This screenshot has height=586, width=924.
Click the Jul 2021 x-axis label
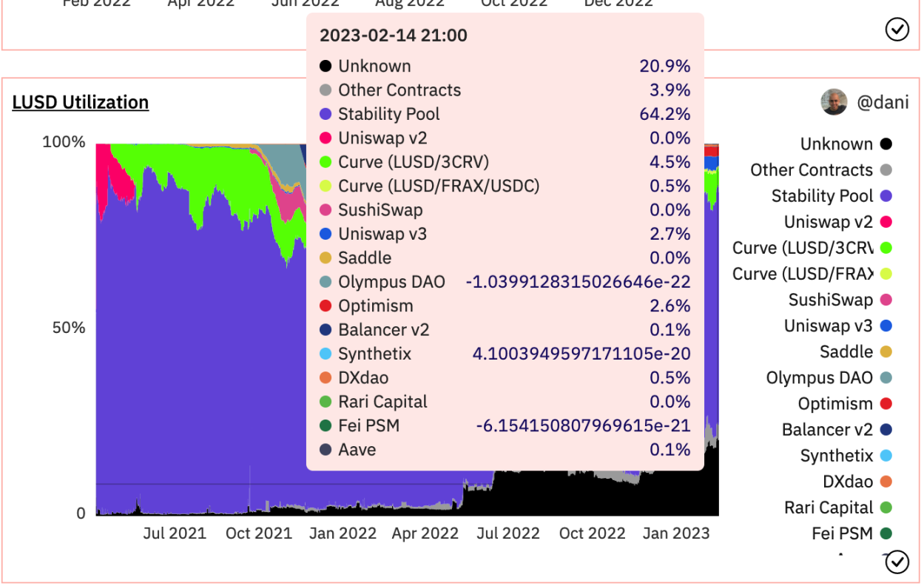pyautogui.click(x=175, y=533)
